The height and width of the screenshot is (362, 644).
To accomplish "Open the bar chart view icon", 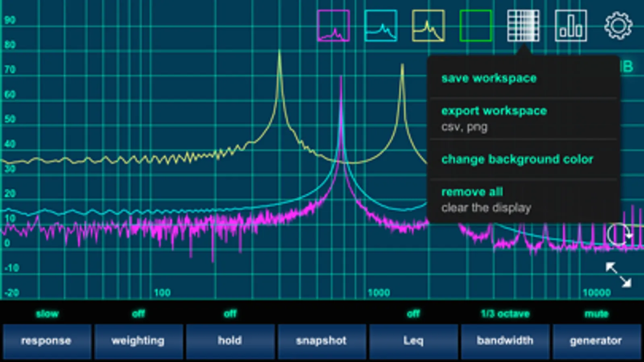I will [x=571, y=26].
